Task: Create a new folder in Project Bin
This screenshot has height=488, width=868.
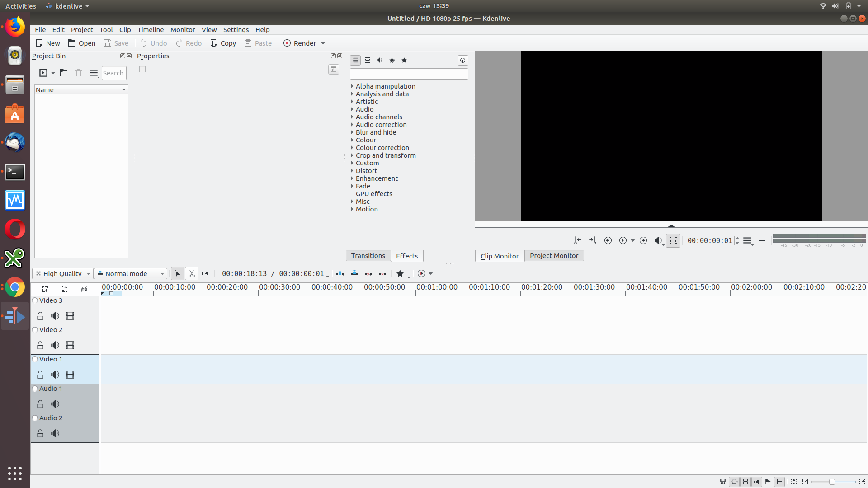Action: pos(64,73)
